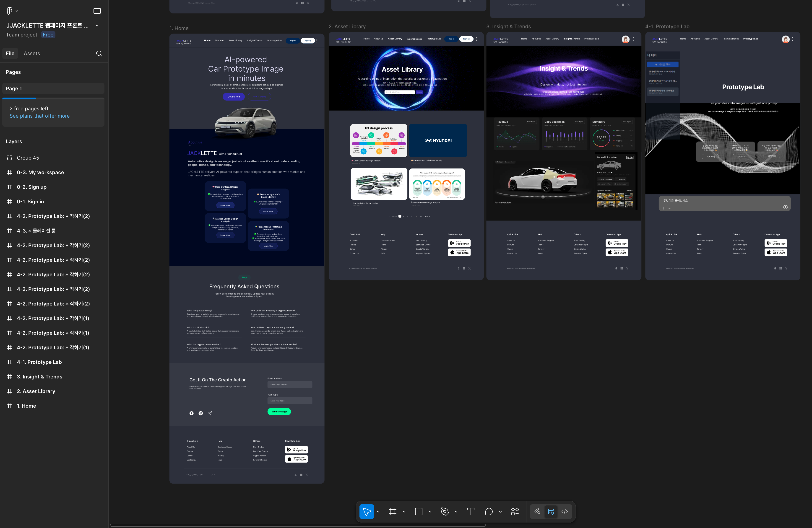Click See plans that offer more link
Image resolution: width=812 pixels, height=528 pixels.
40,116
